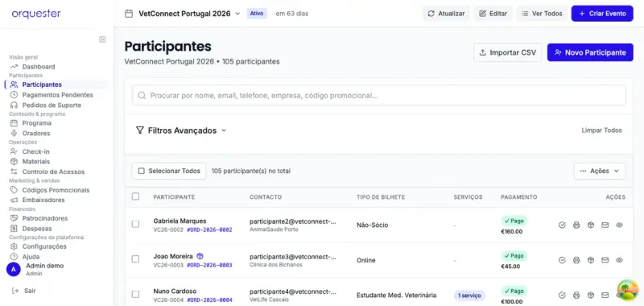Open materials box icon in Joao Moreira row
This screenshot has height=306, width=644.
pyautogui.click(x=590, y=260)
